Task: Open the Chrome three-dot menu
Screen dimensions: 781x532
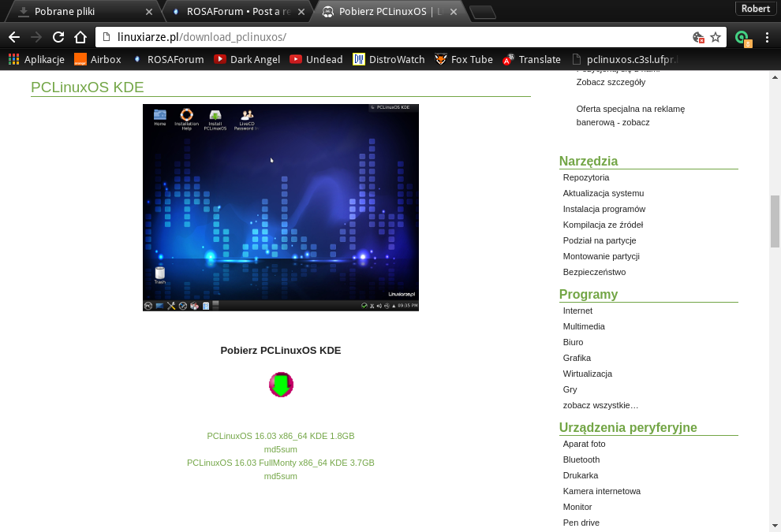Action: coord(767,37)
